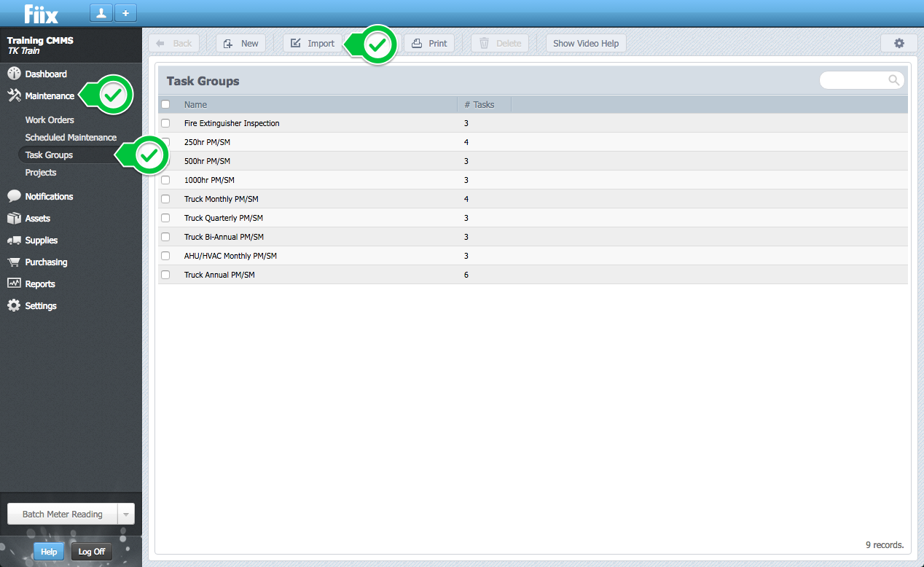
Task: Open Reports in the sidebar
Action: tap(39, 283)
